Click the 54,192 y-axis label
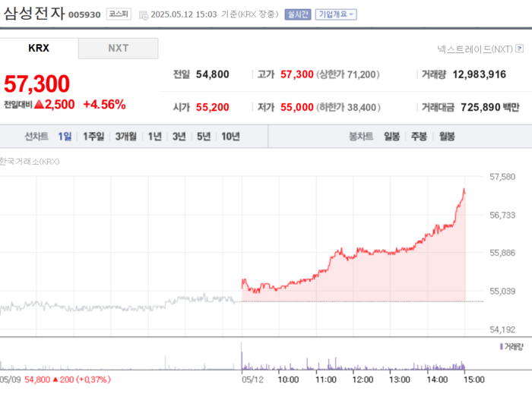This screenshot has width=532, height=394. tap(502, 329)
